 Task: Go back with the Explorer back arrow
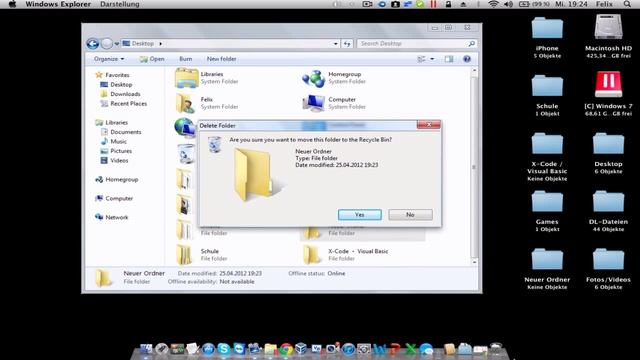(x=93, y=44)
